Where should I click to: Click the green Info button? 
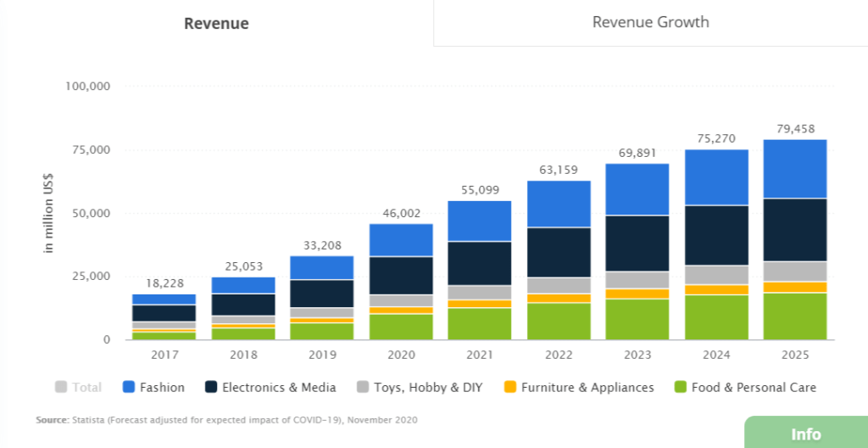(806, 434)
